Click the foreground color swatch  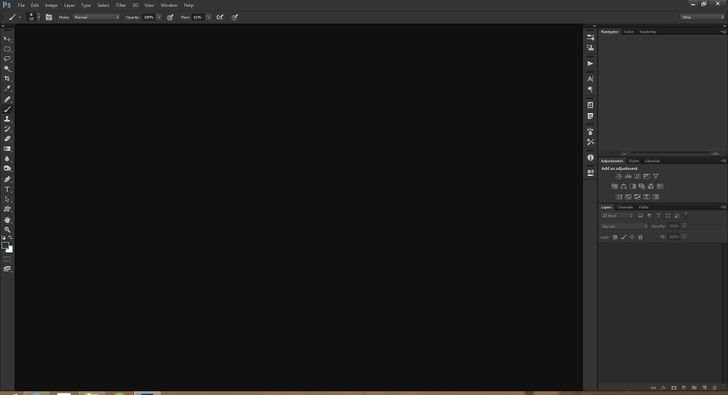(5, 246)
